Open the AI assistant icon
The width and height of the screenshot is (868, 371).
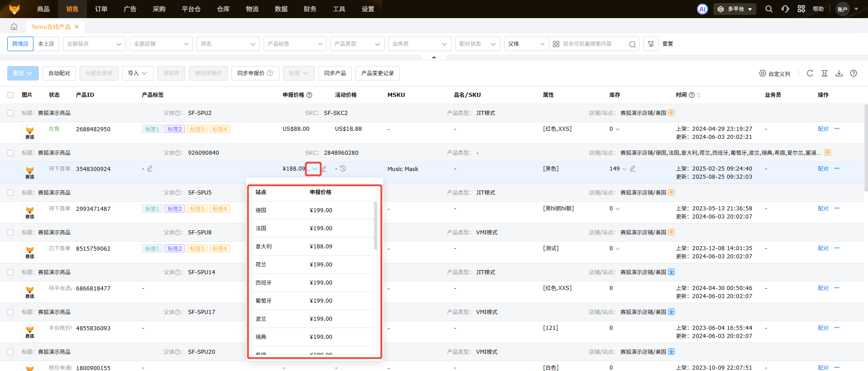click(x=702, y=9)
